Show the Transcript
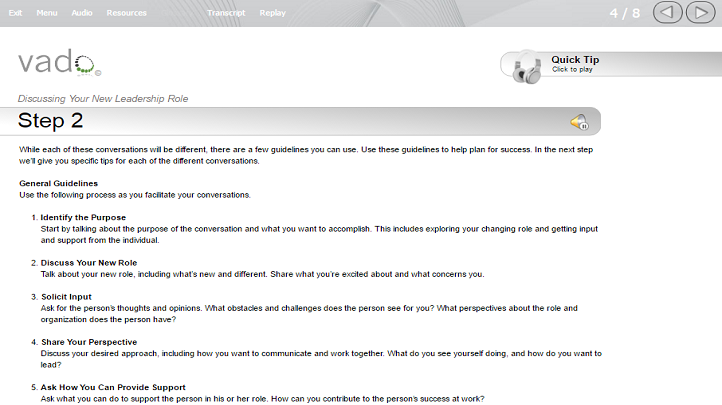 click(x=226, y=13)
